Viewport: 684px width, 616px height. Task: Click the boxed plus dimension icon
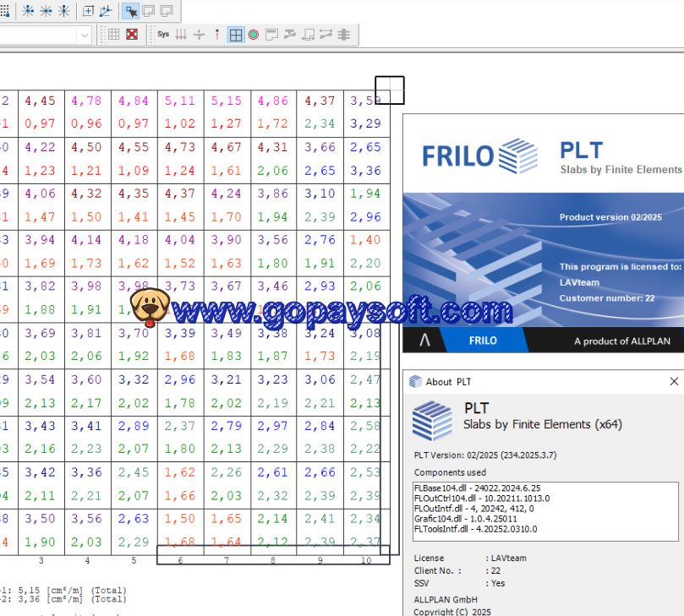(88, 10)
